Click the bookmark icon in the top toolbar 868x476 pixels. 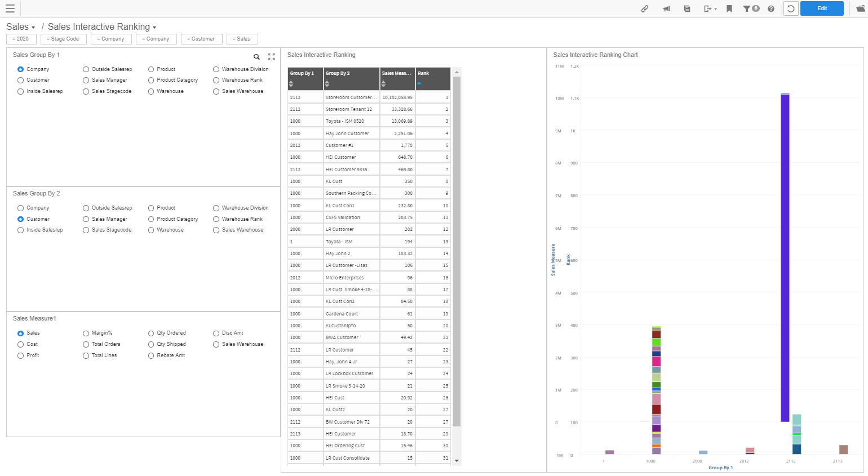pos(730,8)
